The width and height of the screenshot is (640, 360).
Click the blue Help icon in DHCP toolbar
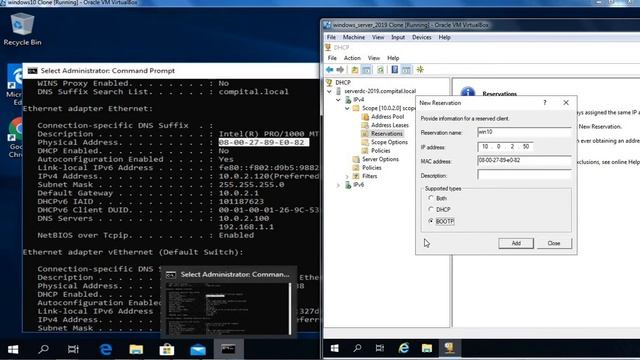395,70
